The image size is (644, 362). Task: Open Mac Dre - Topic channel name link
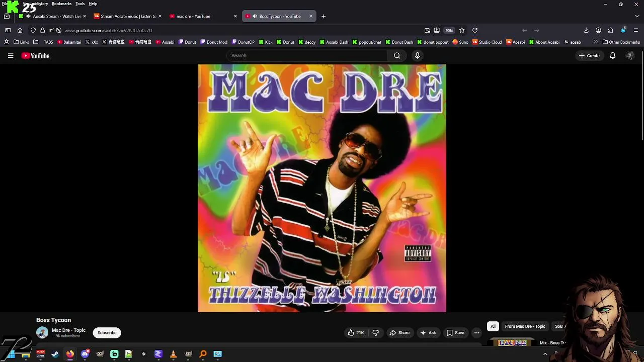69,330
